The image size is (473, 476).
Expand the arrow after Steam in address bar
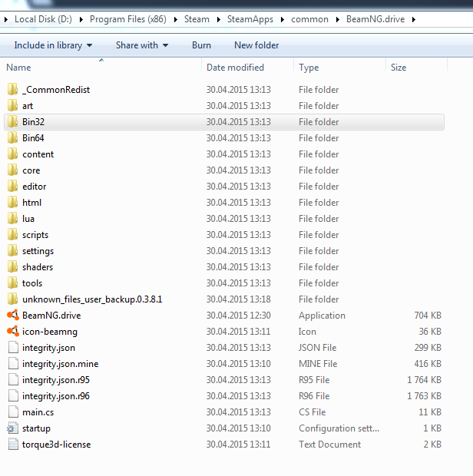pyautogui.click(x=218, y=19)
